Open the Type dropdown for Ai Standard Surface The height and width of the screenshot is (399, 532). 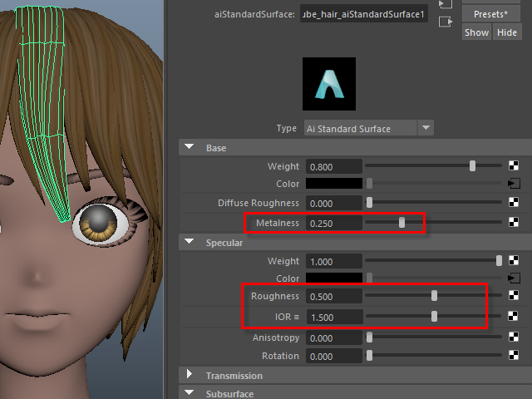click(x=426, y=128)
